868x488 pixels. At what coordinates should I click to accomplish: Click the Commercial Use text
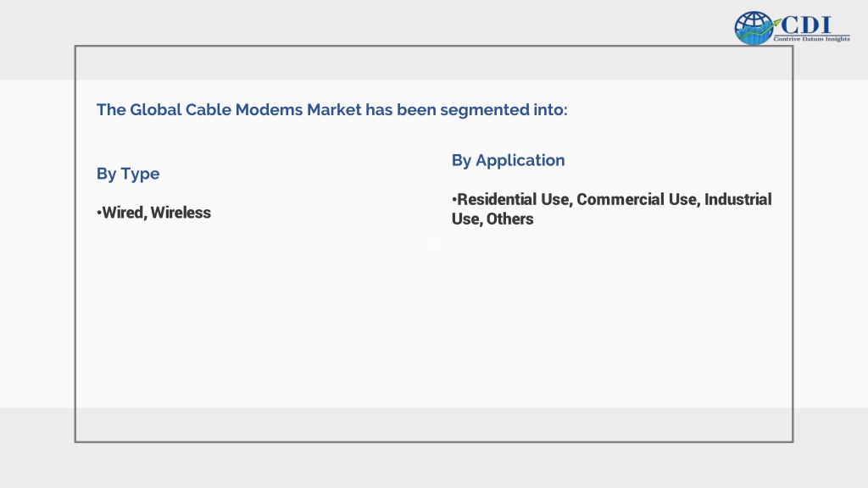[637, 199]
